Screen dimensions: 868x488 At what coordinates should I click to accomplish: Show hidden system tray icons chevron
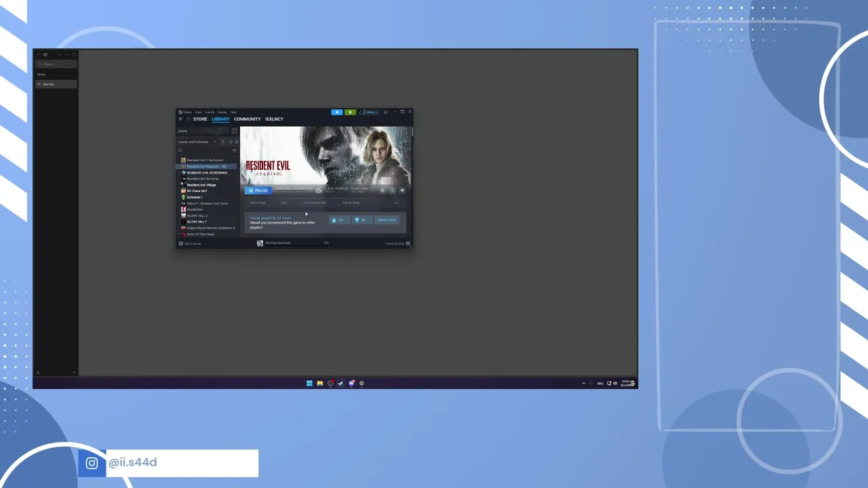[x=583, y=383]
